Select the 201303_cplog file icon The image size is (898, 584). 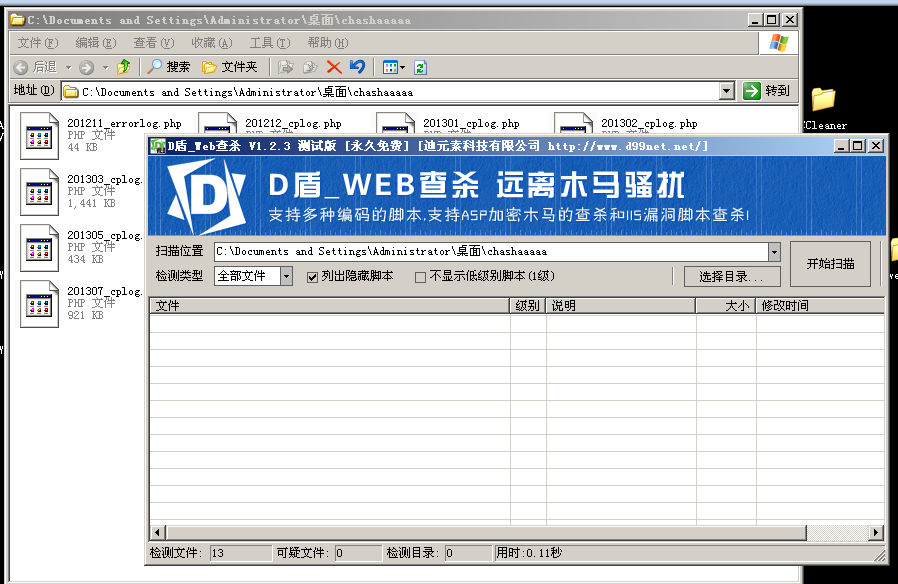[39, 192]
